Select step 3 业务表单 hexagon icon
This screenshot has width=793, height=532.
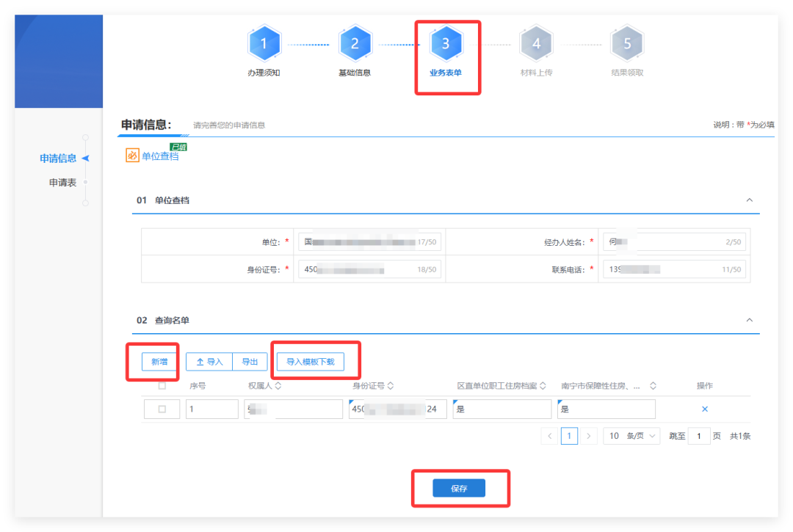(446, 44)
